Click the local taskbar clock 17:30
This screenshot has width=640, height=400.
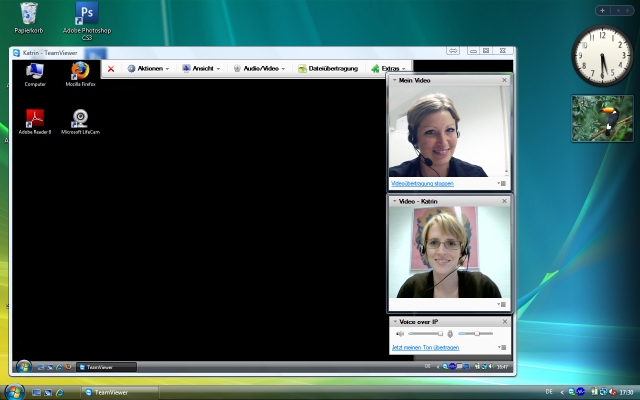(x=627, y=392)
